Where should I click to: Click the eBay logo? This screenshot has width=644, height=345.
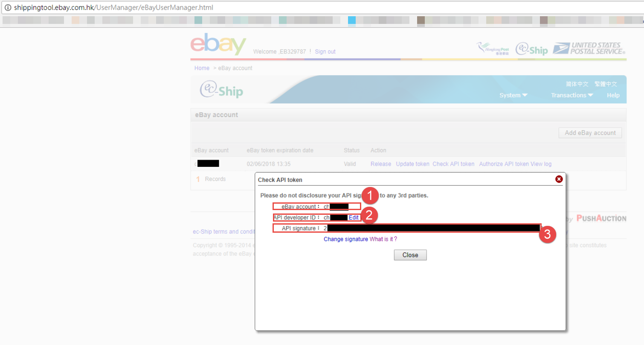coord(218,44)
